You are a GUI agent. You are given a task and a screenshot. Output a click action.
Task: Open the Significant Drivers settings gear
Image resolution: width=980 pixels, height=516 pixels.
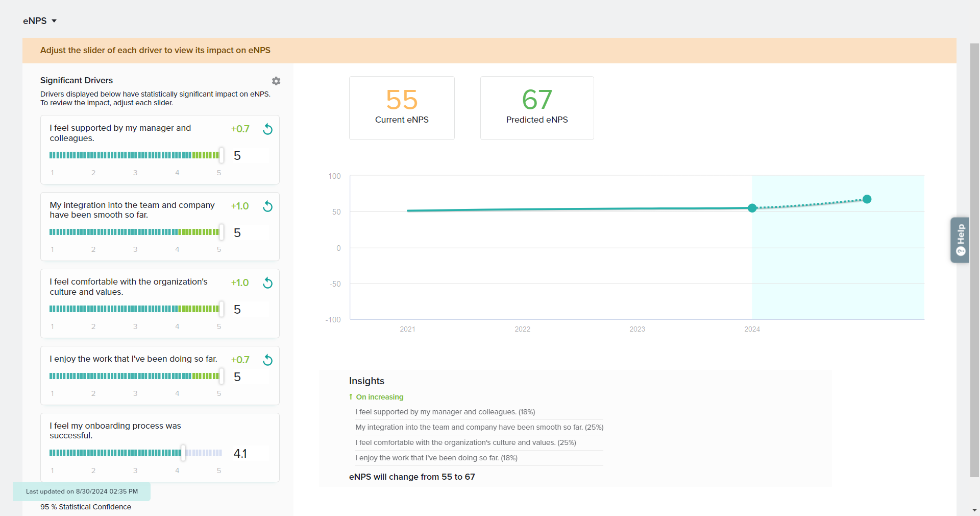click(x=276, y=81)
